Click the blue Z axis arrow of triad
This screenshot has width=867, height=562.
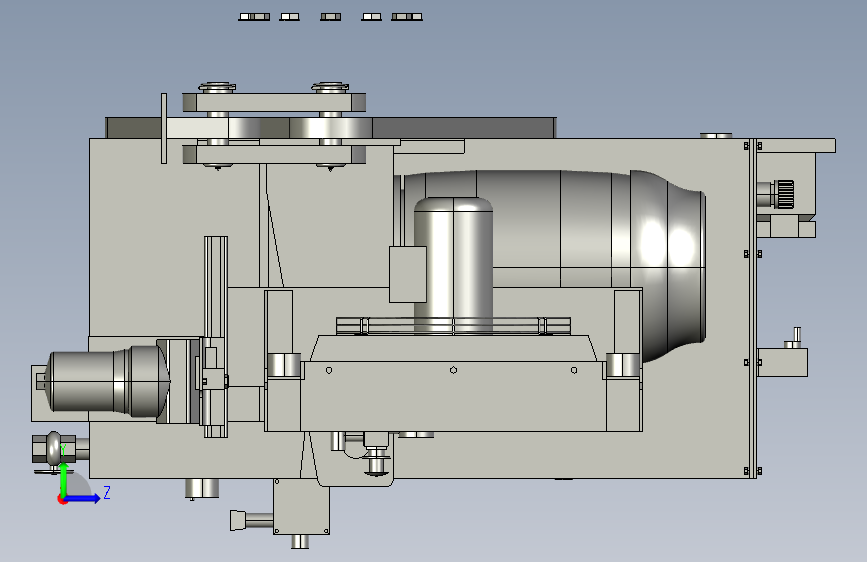tap(83, 498)
